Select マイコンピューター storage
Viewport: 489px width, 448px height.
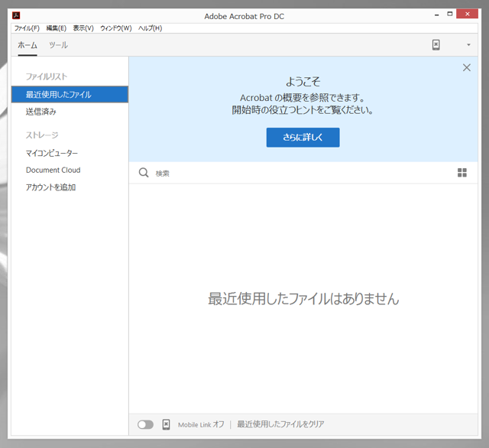(52, 153)
